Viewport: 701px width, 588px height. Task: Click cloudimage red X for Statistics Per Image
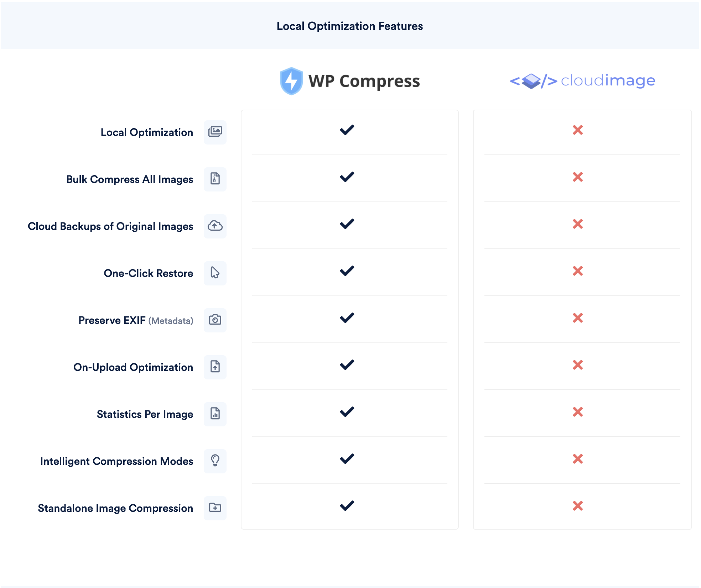pos(577,412)
